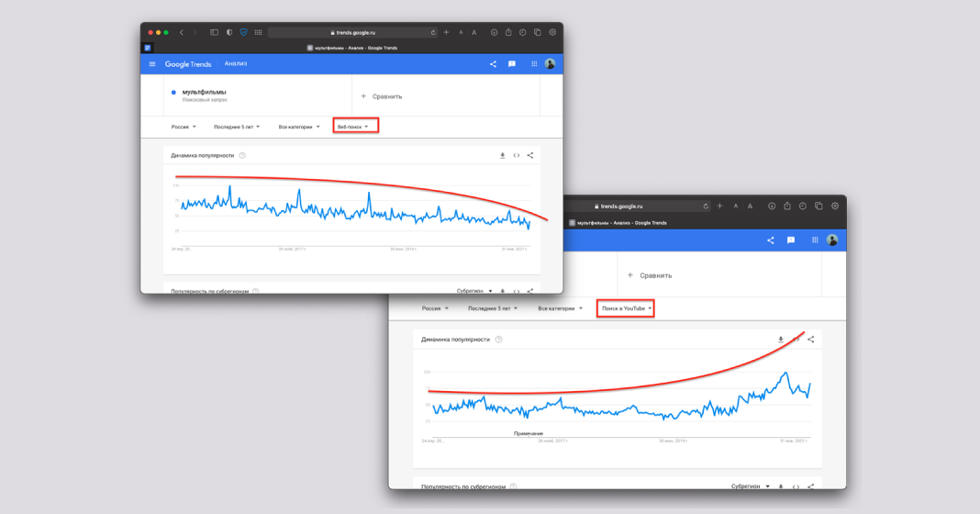Image resolution: width=980 pixels, height=514 pixels.
Task: Focus the front window address bar trends.google.ru
Action: tap(353, 32)
